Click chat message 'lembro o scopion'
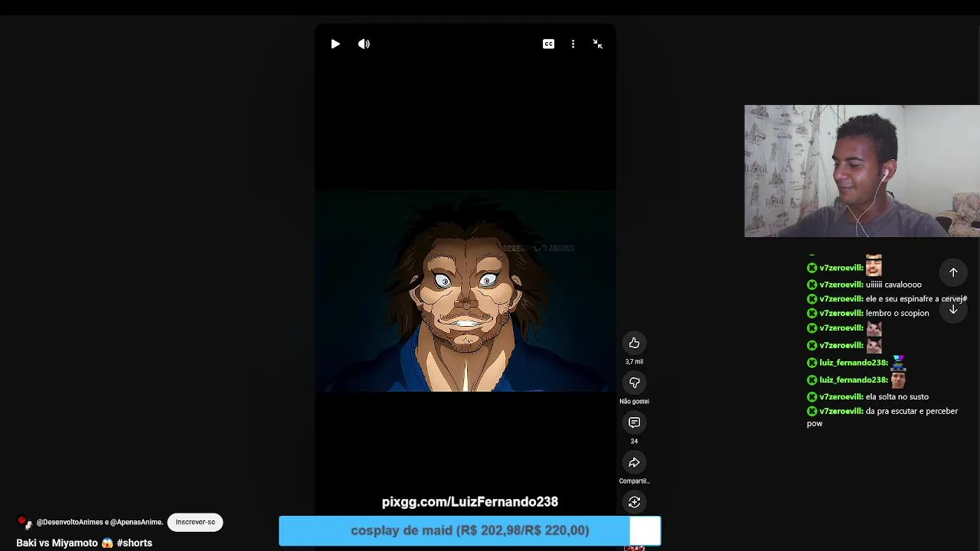980x551 pixels. (897, 313)
